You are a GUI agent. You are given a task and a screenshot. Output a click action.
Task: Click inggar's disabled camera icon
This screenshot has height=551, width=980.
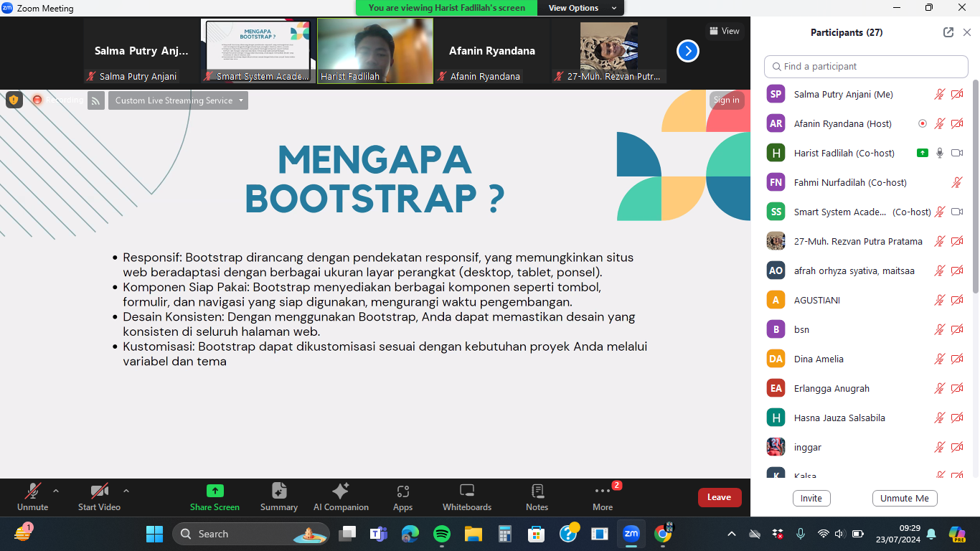pyautogui.click(x=956, y=447)
